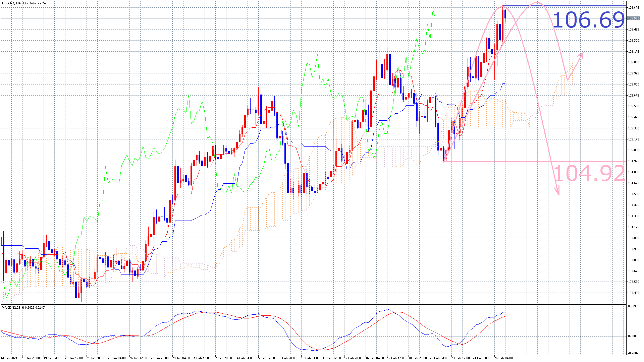
Task: Click the 17 Feb 12:00 time label
Action: tap(396, 358)
